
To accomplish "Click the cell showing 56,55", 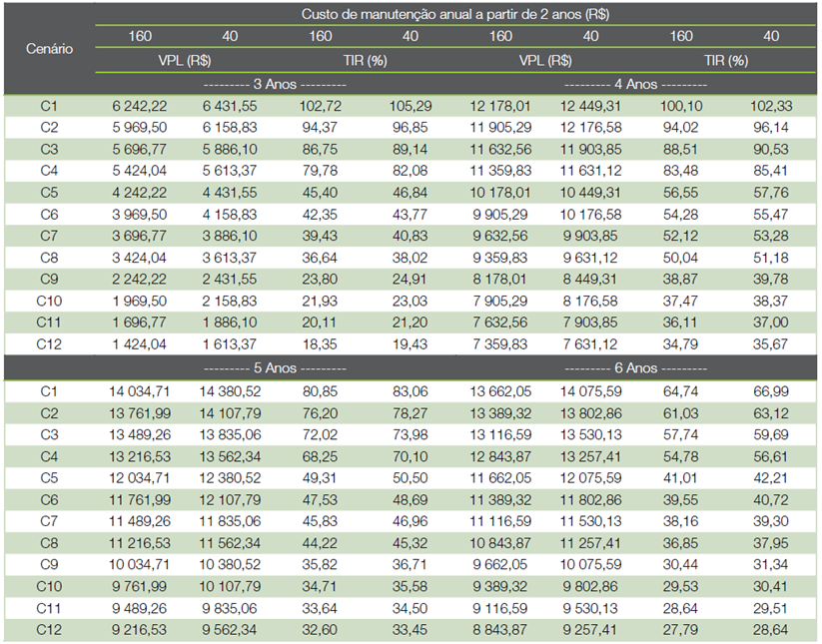I will point(680,193).
